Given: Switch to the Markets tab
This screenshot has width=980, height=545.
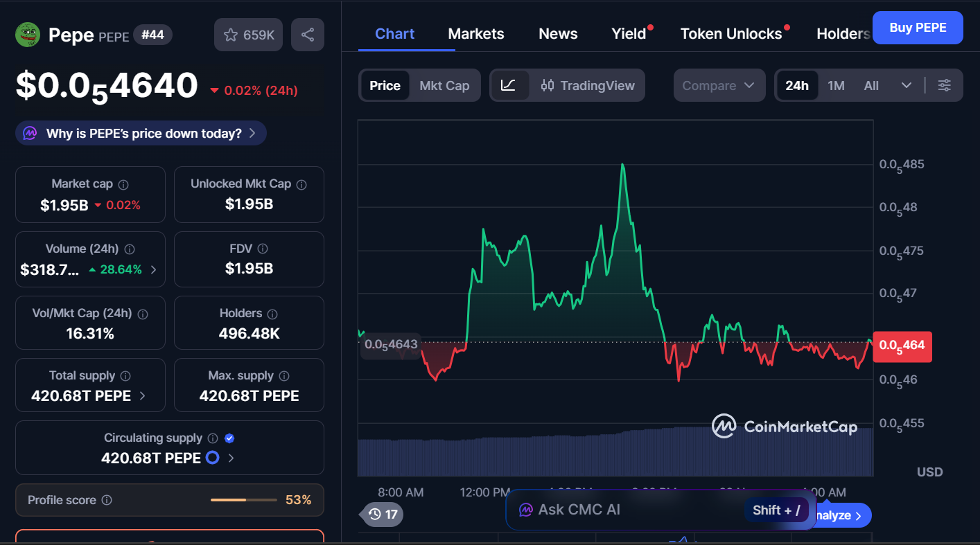Looking at the screenshot, I should (475, 33).
